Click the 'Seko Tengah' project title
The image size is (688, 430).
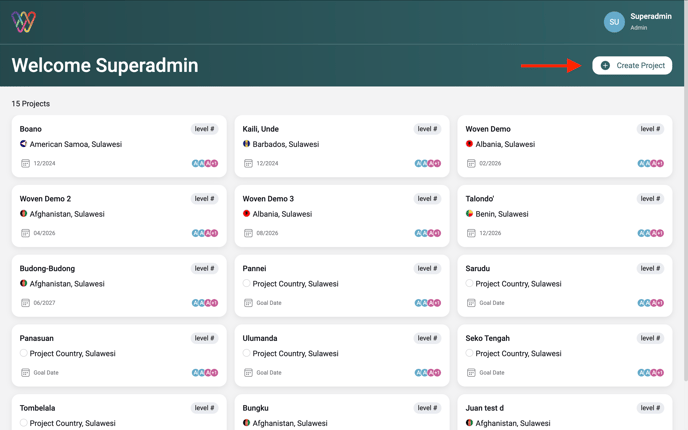click(x=487, y=338)
